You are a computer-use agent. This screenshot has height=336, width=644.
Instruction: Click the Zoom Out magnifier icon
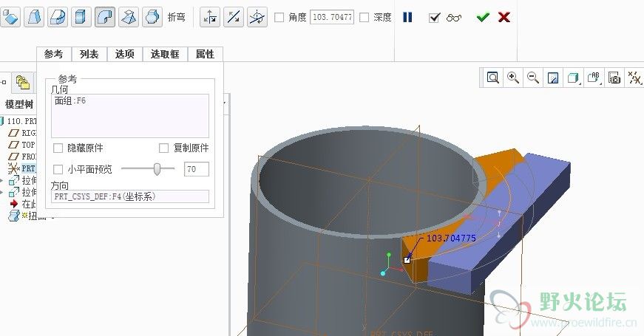click(x=532, y=77)
